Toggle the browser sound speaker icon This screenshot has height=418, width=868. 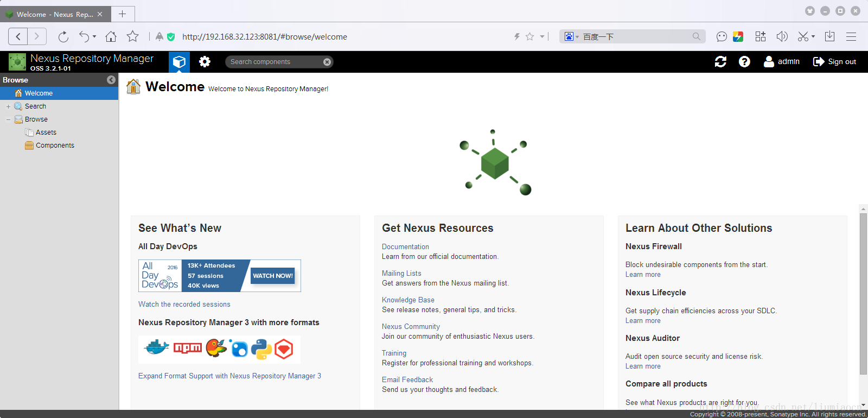click(x=782, y=36)
